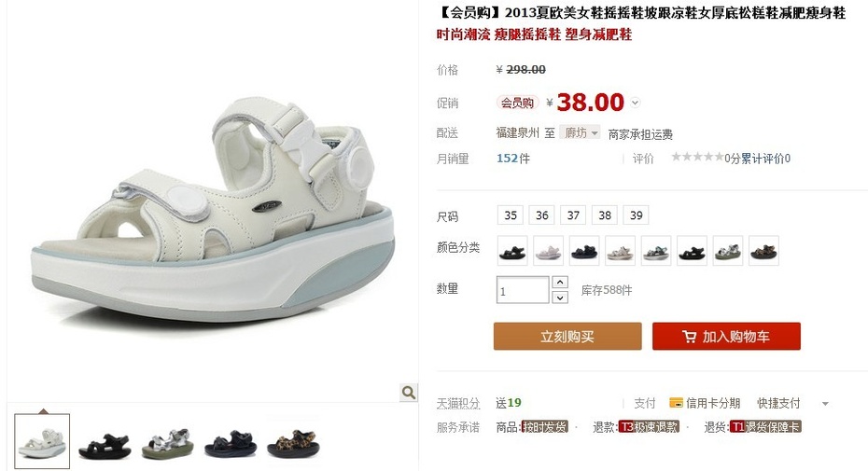This screenshot has height=471, width=868.
Task: View the leopard sandal thumbnail in gallery
Action: click(293, 443)
